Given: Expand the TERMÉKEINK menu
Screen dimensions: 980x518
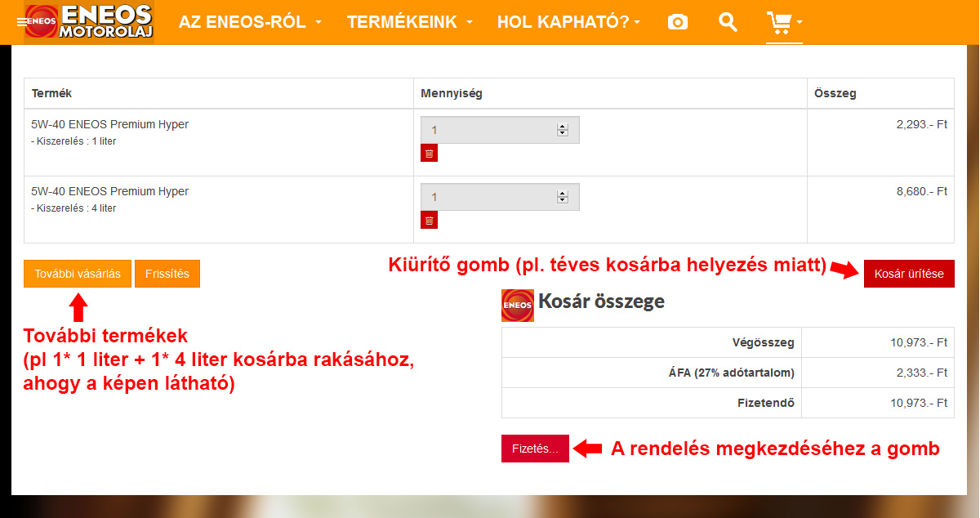Looking at the screenshot, I should pos(410,22).
